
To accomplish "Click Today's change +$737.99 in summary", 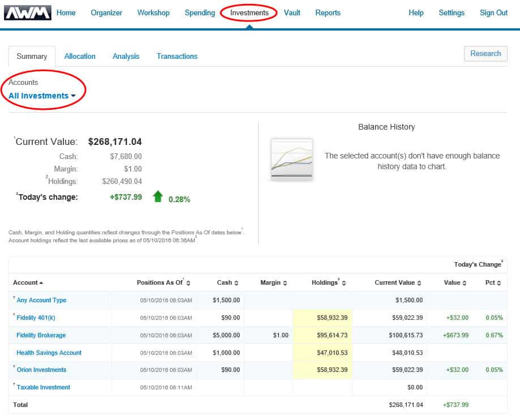I will pos(126,198).
